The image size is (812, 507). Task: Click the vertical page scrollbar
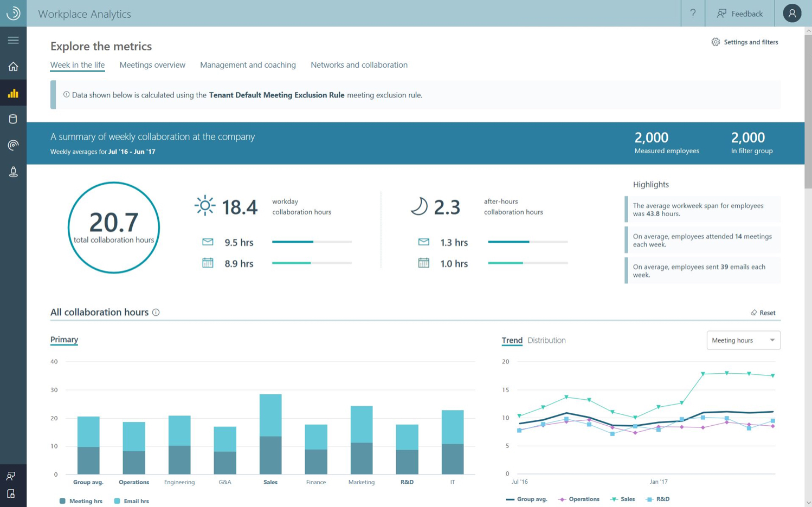coord(808,108)
